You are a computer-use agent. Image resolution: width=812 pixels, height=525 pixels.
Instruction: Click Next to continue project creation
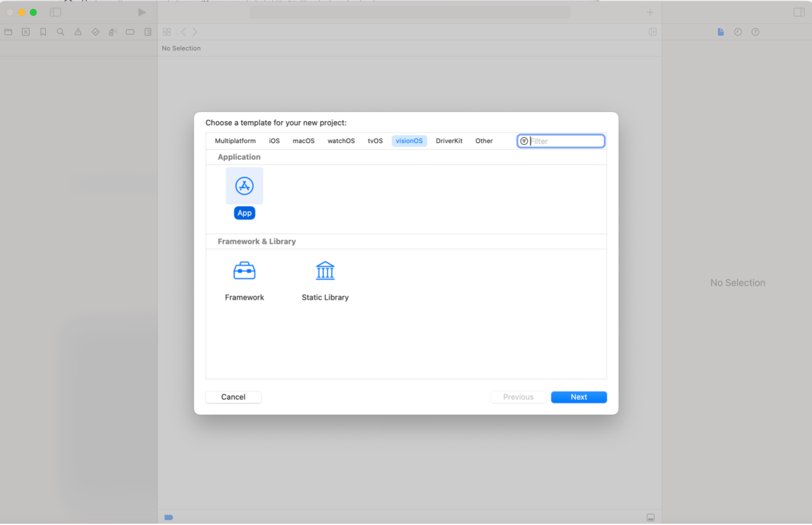click(579, 397)
